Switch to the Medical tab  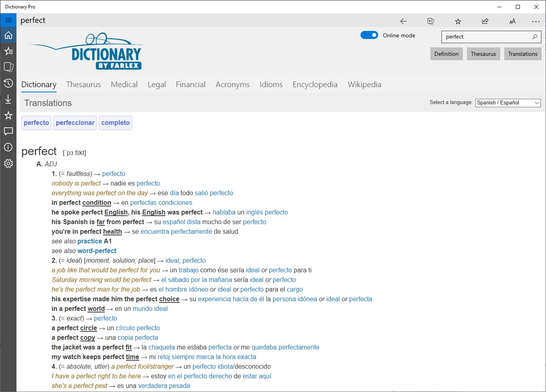pos(124,84)
